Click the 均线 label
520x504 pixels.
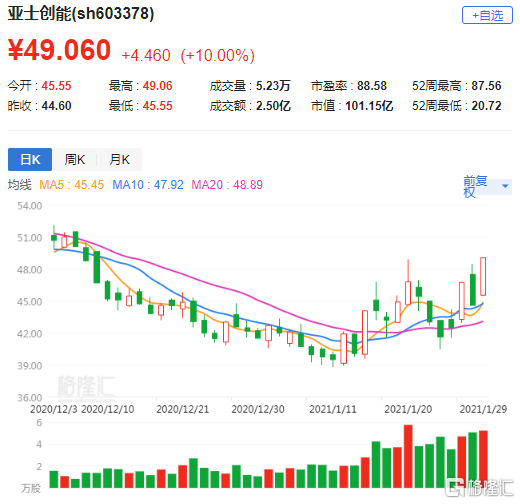pos(20,185)
